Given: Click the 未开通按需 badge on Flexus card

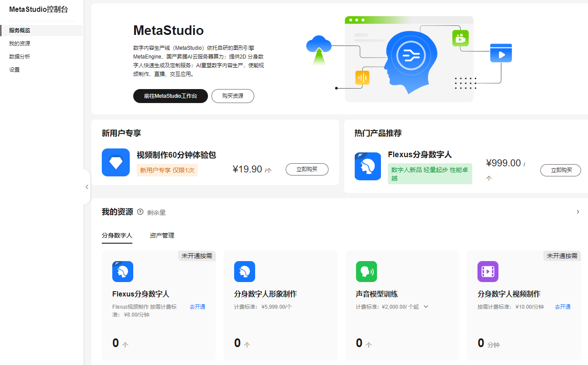Looking at the screenshot, I should [x=197, y=256].
